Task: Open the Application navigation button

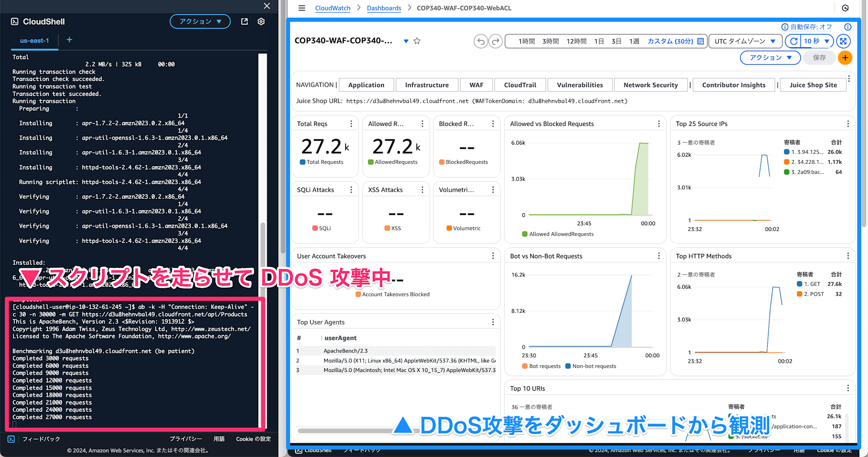Action: [366, 85]
